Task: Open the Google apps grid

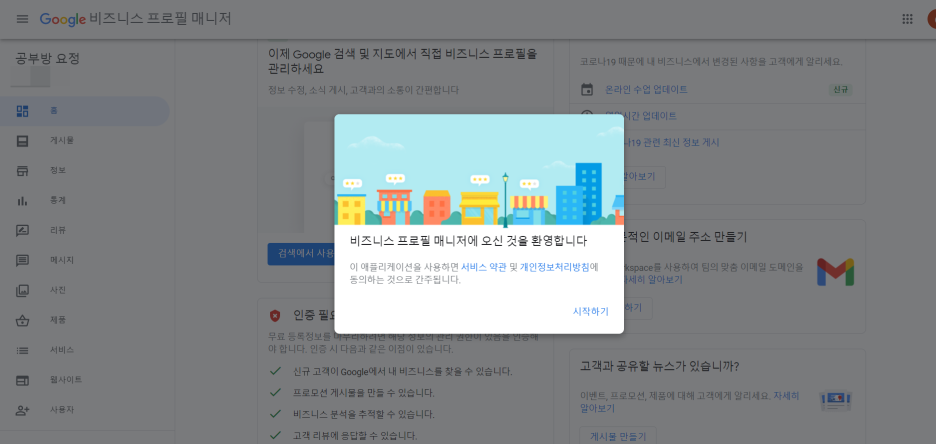Action: point(907,19)
